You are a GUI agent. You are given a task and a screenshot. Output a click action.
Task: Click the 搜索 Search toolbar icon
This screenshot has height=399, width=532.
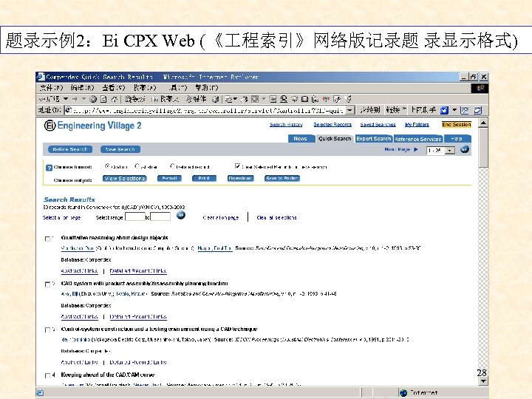click(x=134, y=99)
